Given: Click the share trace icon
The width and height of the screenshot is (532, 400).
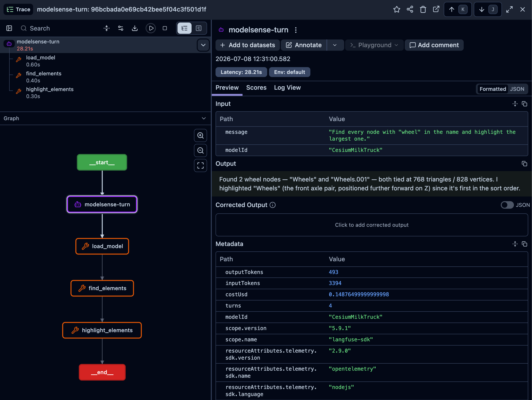Looking at the screenshot, I should point(410,9).
